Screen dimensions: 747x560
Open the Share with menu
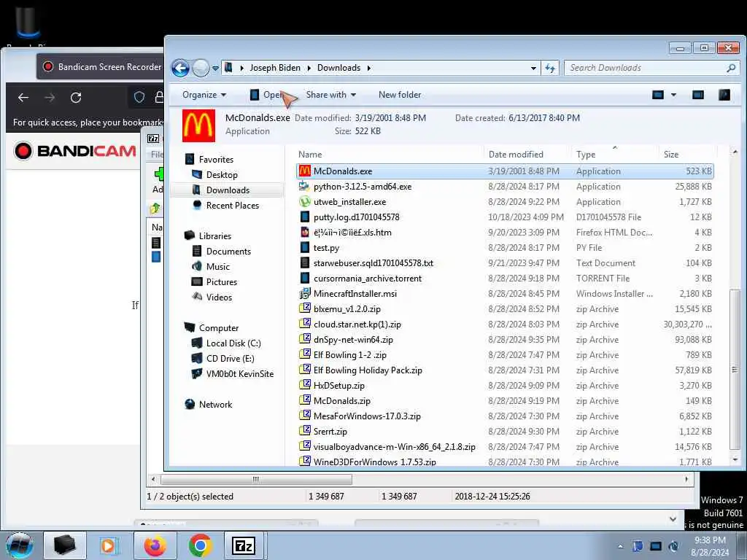tap(331, 95)
